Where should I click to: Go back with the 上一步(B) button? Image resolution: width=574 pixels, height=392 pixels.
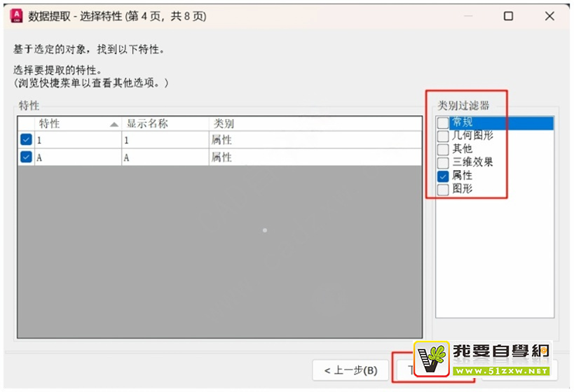(350, 370)
